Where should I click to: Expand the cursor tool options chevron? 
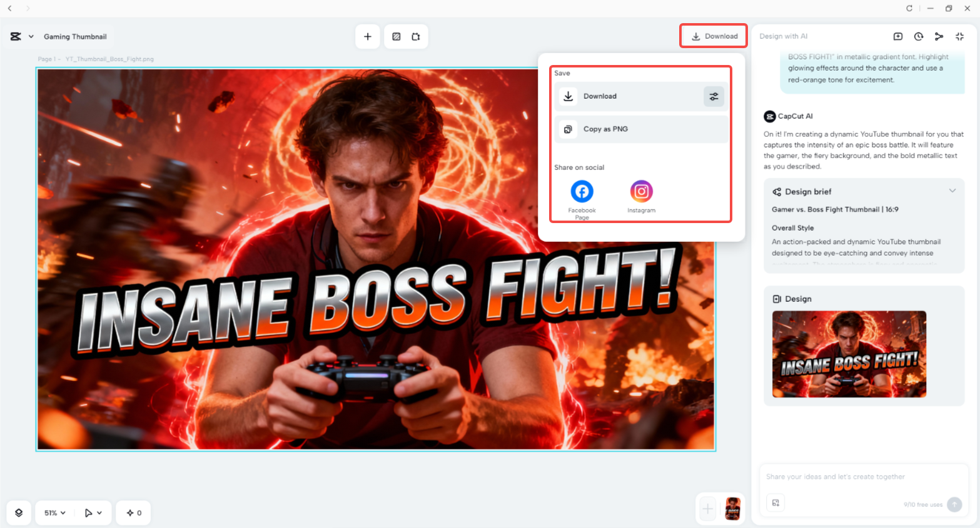[x=99, y=512]
